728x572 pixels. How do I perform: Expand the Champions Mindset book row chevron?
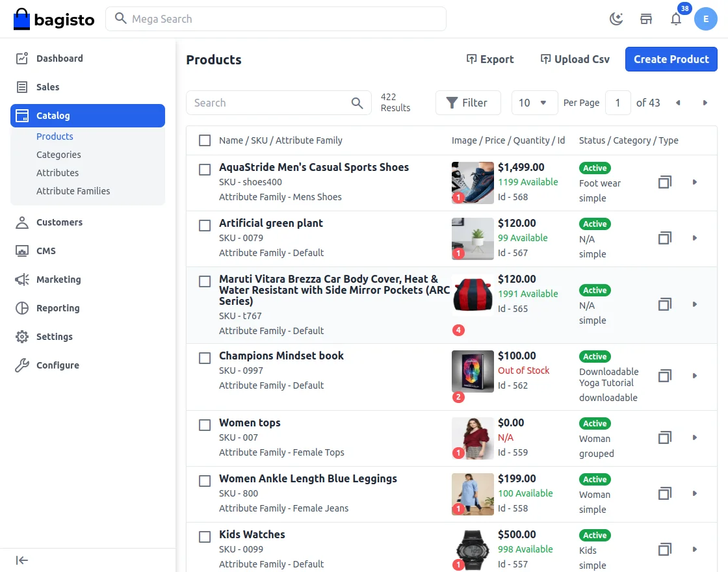coord(694,376)
